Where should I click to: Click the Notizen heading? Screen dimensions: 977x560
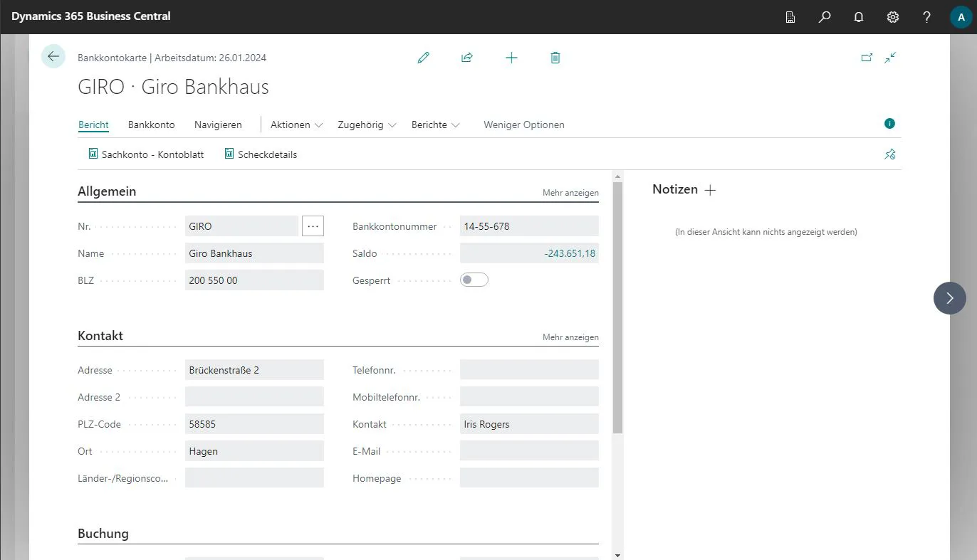tap(675, 190)
